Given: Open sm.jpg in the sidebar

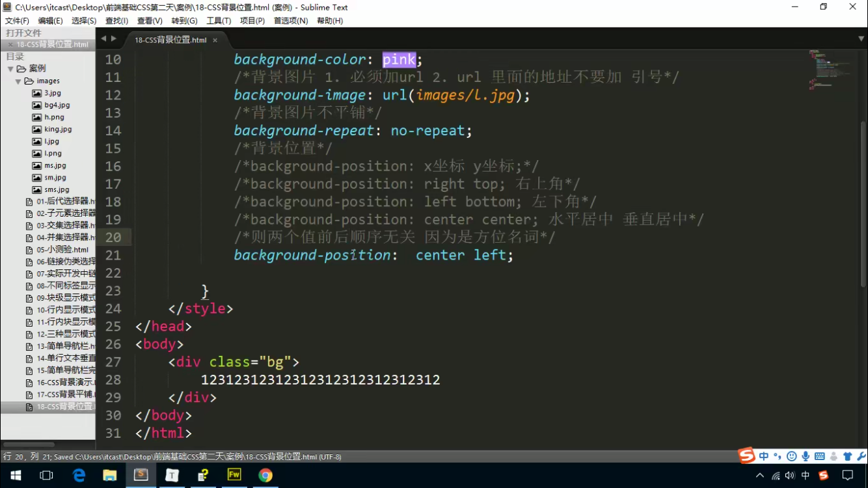Looking at the screenshot, I should (55, 178).
